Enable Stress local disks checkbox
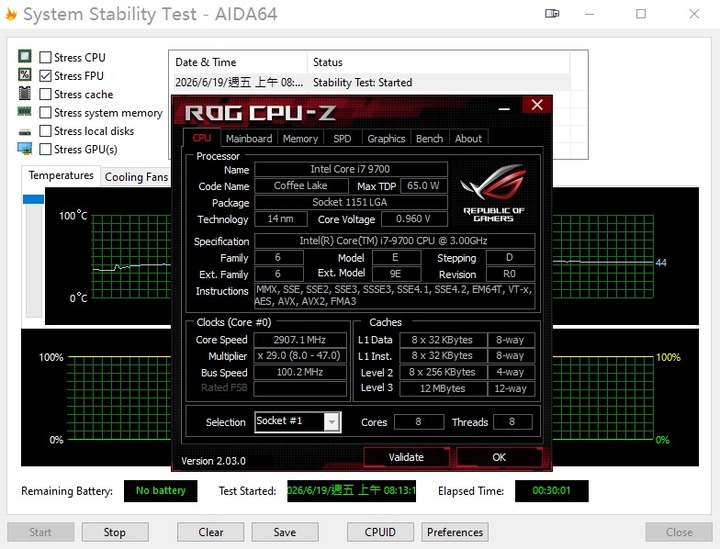 coord(45,131)
